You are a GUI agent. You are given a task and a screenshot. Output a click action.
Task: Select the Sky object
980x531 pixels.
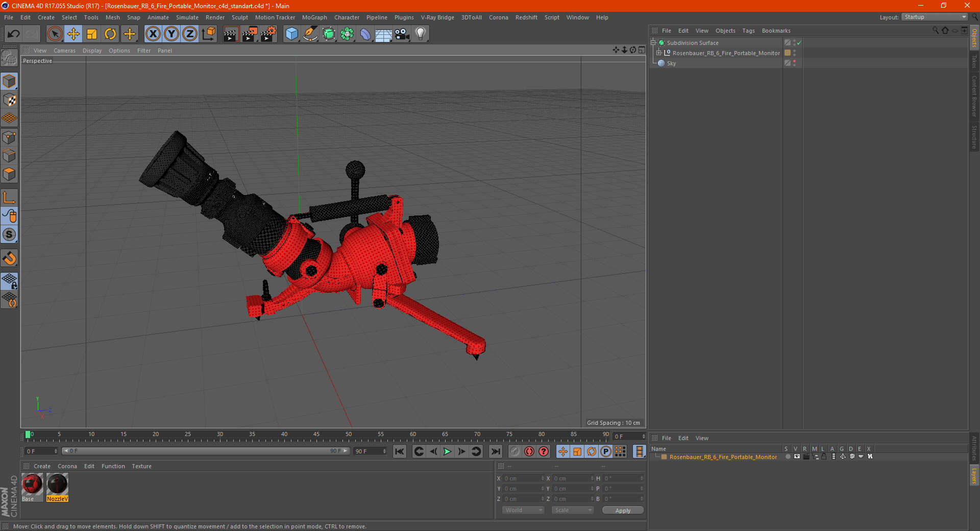671,63
